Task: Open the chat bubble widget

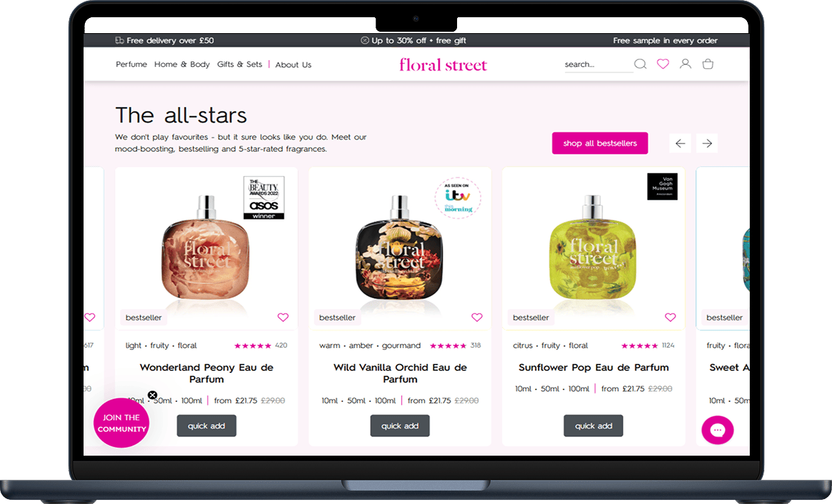Action: tap(717, 430)
